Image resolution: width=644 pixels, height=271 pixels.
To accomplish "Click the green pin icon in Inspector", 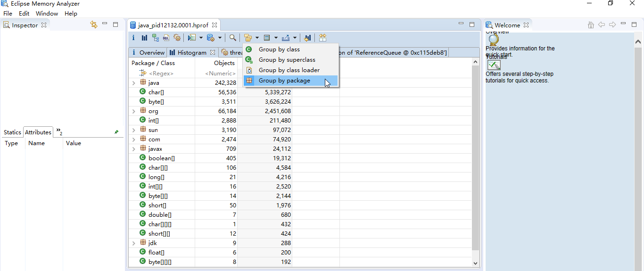I will point(116,132).
